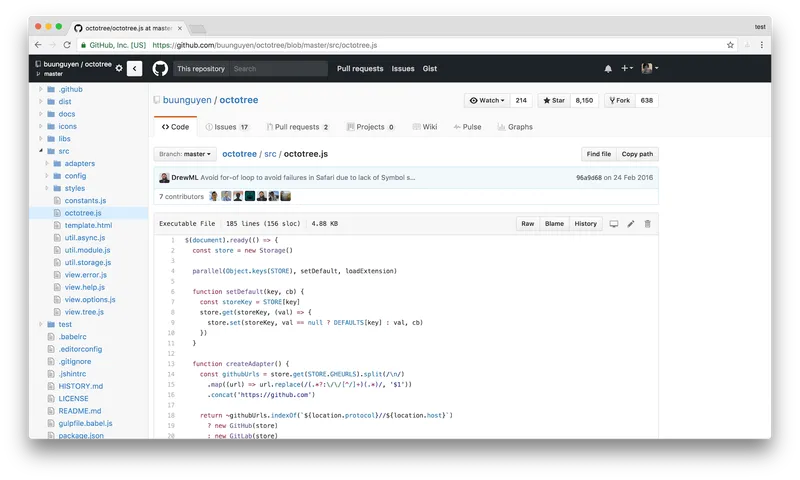The image size is (800, 480).
Task: Open view.tree.js in the file tree
Action: pos(84,312)
